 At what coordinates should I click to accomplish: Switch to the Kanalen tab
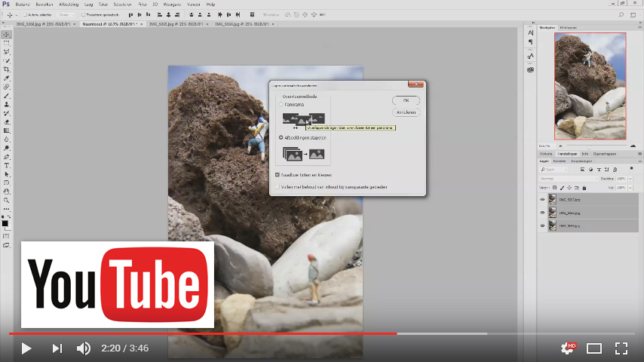point(559,161)
